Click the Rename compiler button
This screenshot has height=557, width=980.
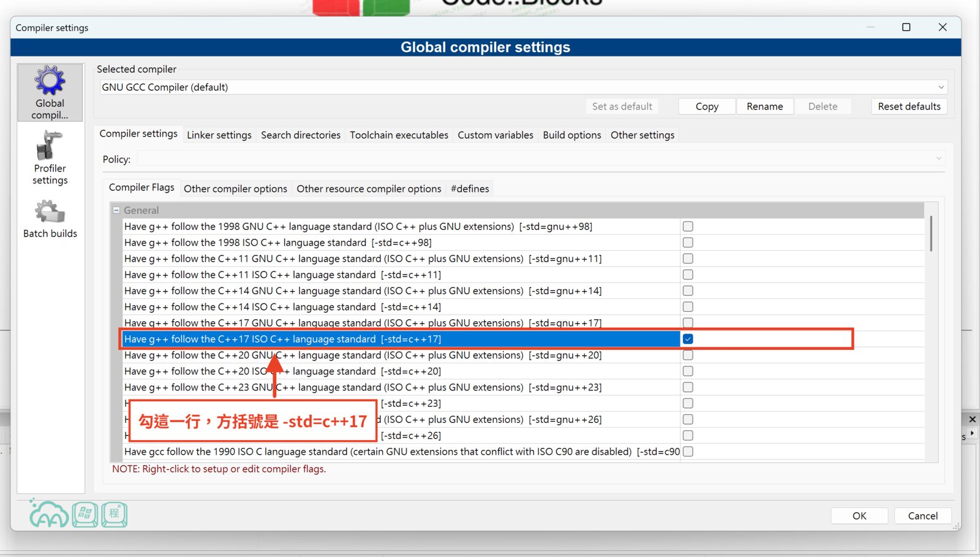764,107
